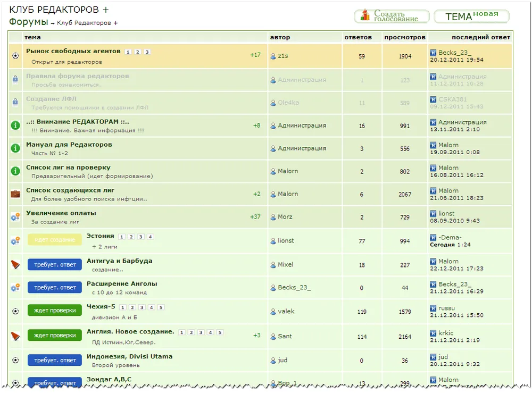Screen dimensions: 532x393
Task: Open page 5 of the Чехия-5 topic
Action: coord(161,307)
